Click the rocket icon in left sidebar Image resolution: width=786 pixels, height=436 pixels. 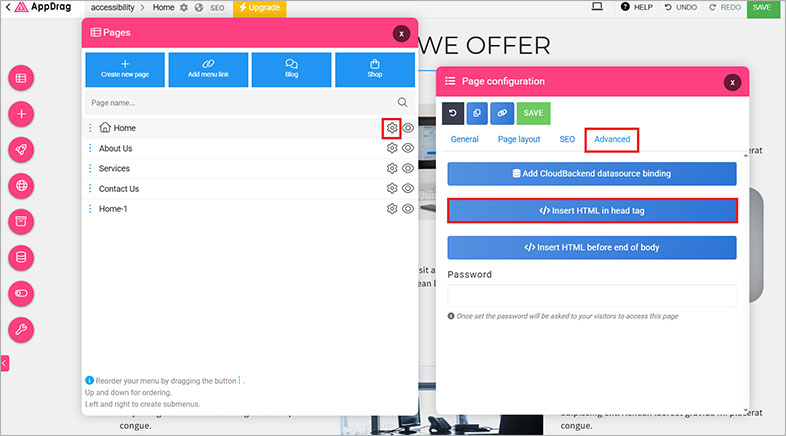click(x=22, y=149)
